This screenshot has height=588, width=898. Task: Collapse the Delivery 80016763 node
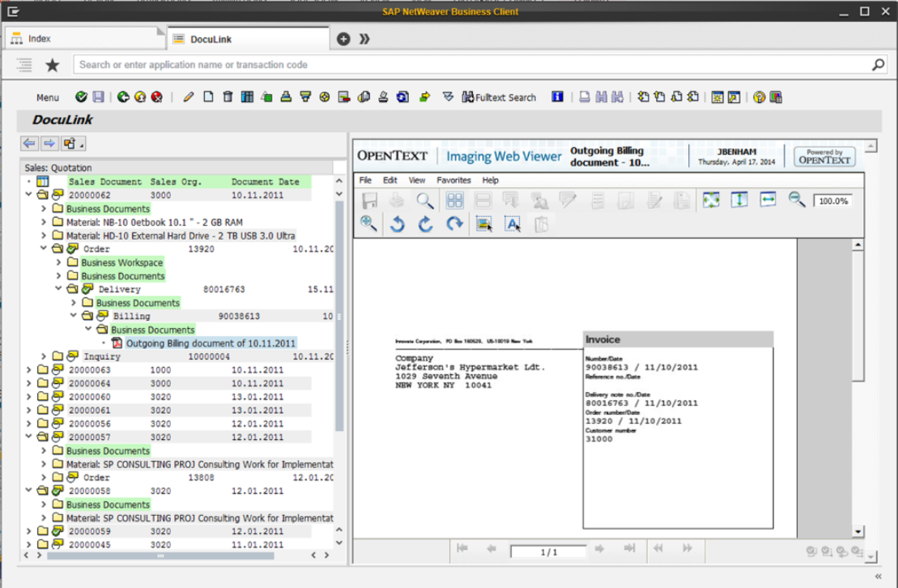click(x=59, y=289)
